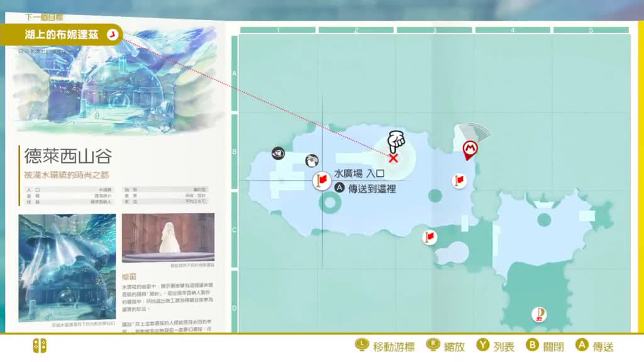Click the 禮服 guide section heading
The image size is (644, 362).
tap(129, 277)
